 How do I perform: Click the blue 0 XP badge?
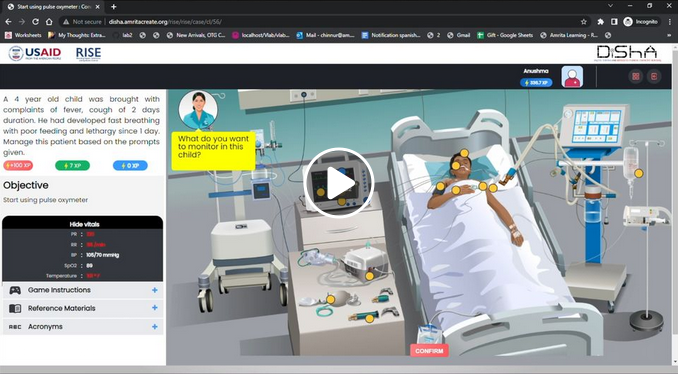(x=130, y=166)
